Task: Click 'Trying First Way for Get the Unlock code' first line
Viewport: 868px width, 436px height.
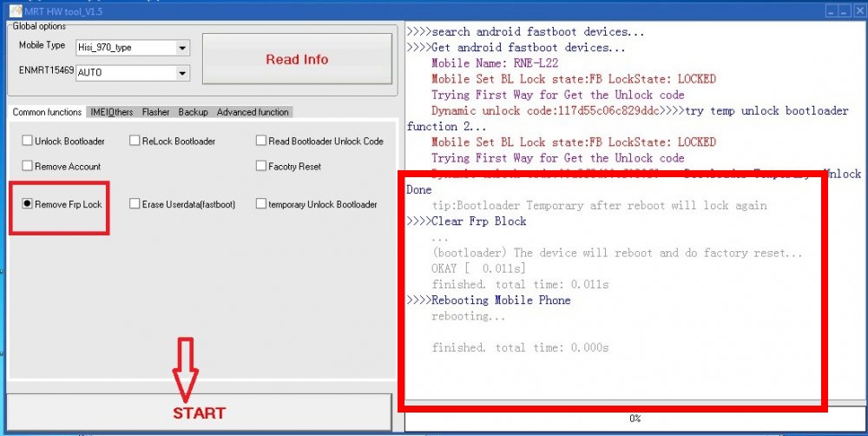Action: (x=557, y=95)
